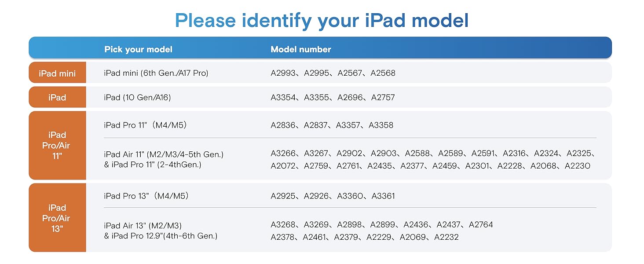The width and height of the screenshot is (644, 264).
Task: Click the orange "iPad mini" category label
Action: (57, 73)
